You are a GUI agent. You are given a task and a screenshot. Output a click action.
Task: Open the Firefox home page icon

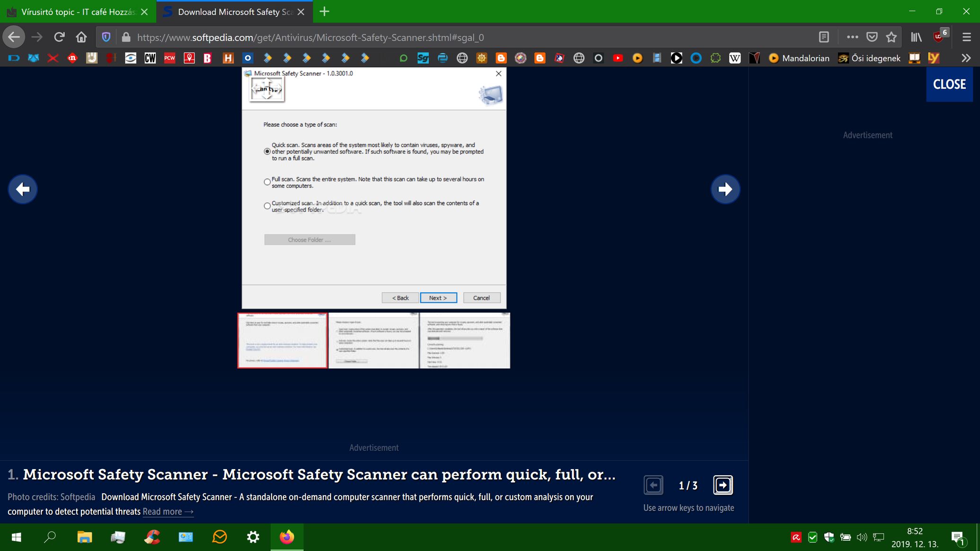(x=81, y=37)
